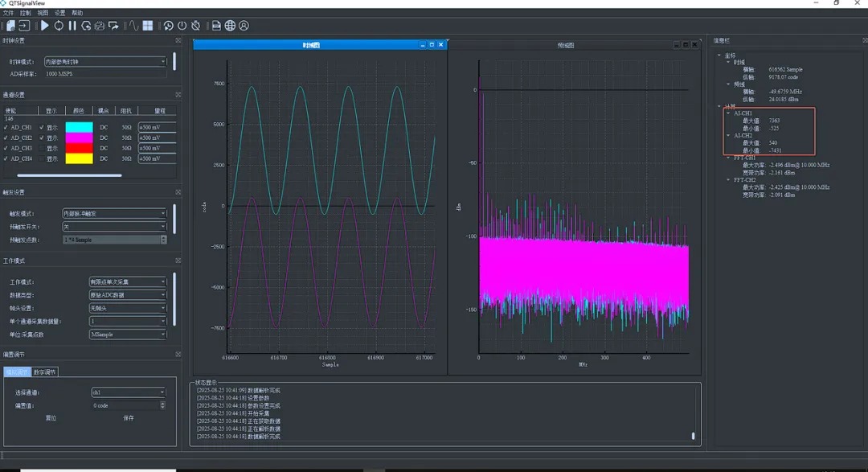The width and height of the screenshot is (868, 472).
Task: Open the 触发模式 dropdown
Action: click(x=114, y=214)
